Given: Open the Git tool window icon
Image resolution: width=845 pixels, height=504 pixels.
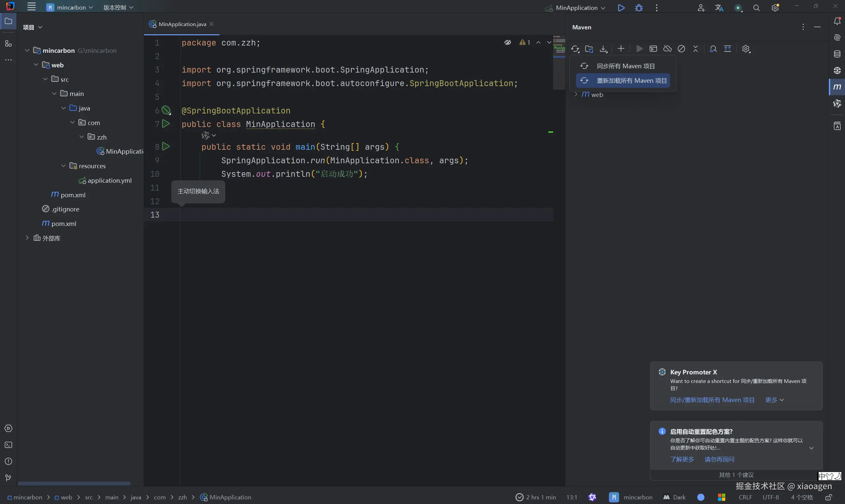Looking at the screenshot, I should [x=9, y=478].
